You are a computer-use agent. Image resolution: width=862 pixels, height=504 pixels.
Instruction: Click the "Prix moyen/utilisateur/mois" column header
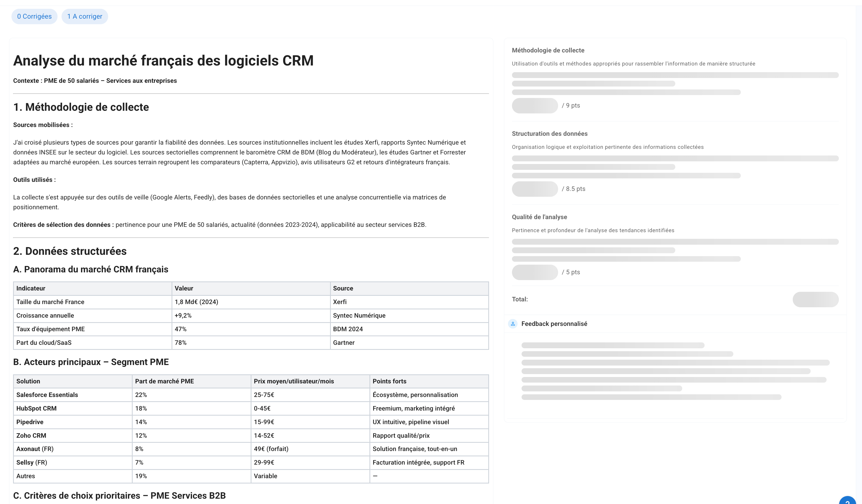pyautogui.click(x=310, y=381)
